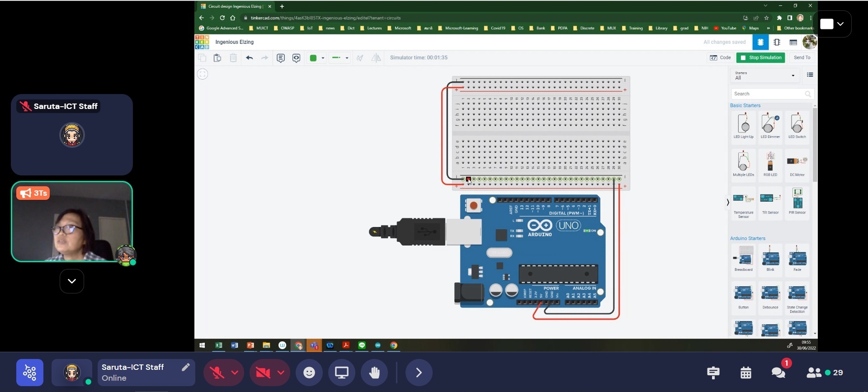Open the component list table view
The width and height of the screenshot is (868, 392).
click(x=793, y=42)
